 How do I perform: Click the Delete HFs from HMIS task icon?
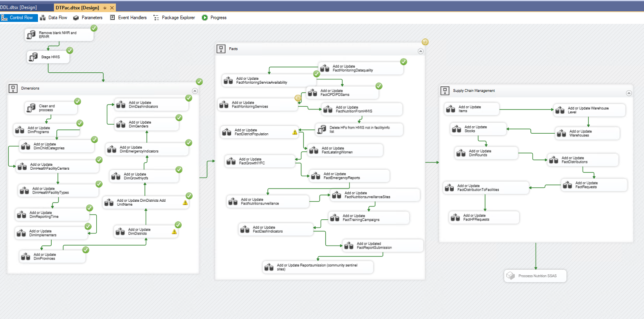(322, 129)
